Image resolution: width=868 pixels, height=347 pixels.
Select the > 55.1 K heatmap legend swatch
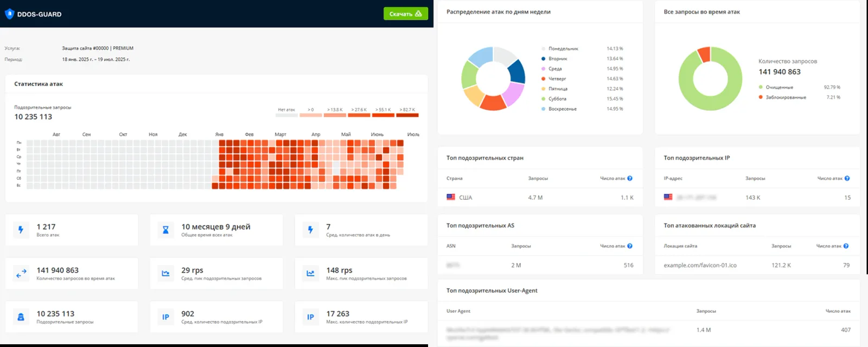383,115
